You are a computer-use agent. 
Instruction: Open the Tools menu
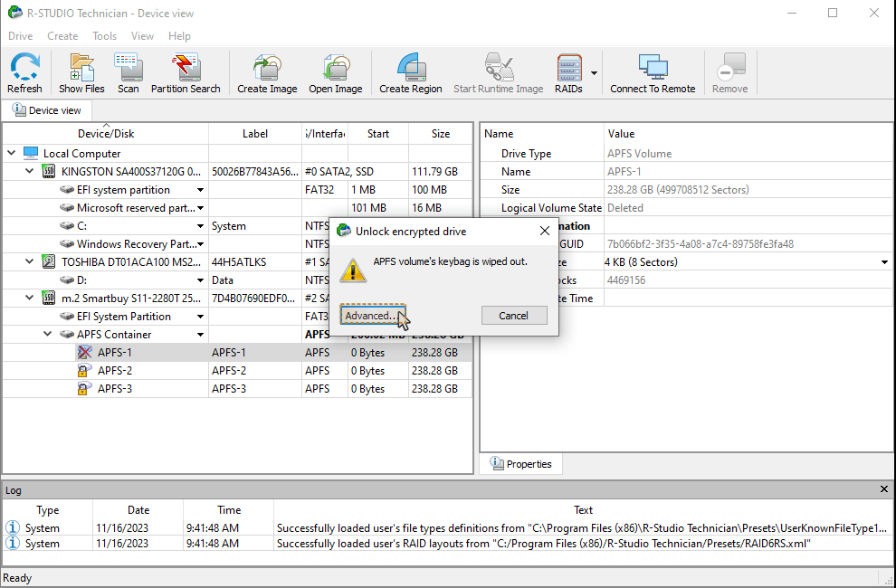[105, 36]
